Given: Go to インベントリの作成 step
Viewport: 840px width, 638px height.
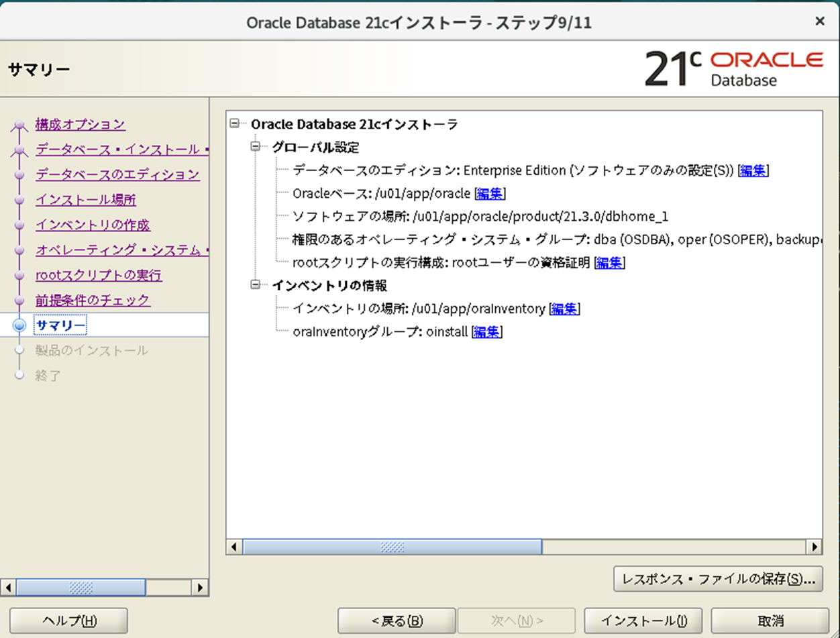Looking at the screenshot, I should (93, 225).
